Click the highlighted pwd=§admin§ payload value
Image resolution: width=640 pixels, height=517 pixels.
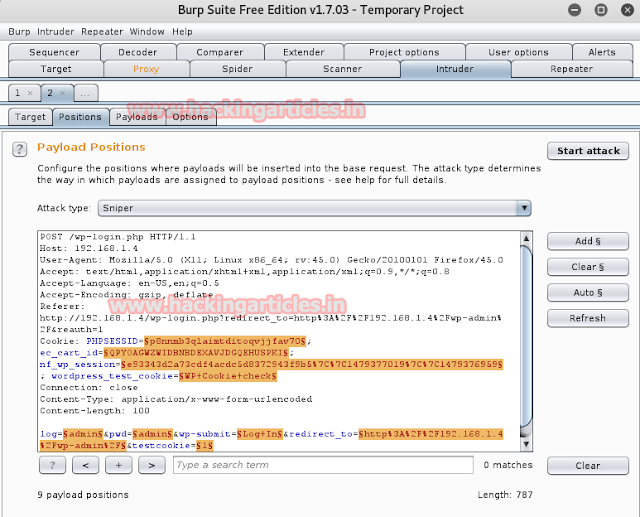tap(153, 434)
